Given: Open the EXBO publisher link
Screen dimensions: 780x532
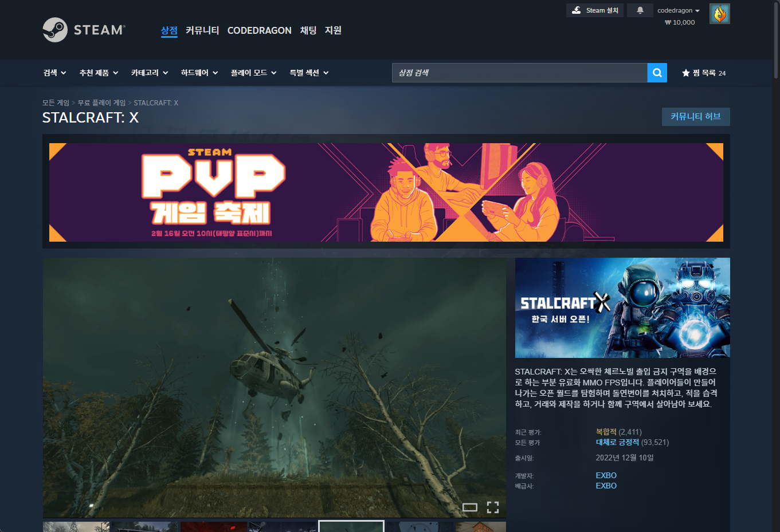Looking at the screenshot, I should tap(606, 486).
